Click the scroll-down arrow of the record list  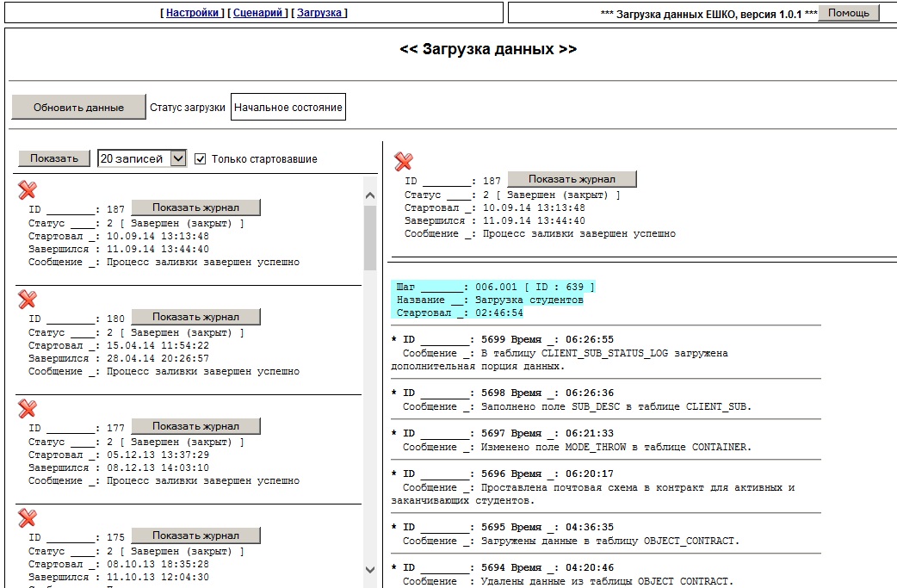[x=370, y=570]
